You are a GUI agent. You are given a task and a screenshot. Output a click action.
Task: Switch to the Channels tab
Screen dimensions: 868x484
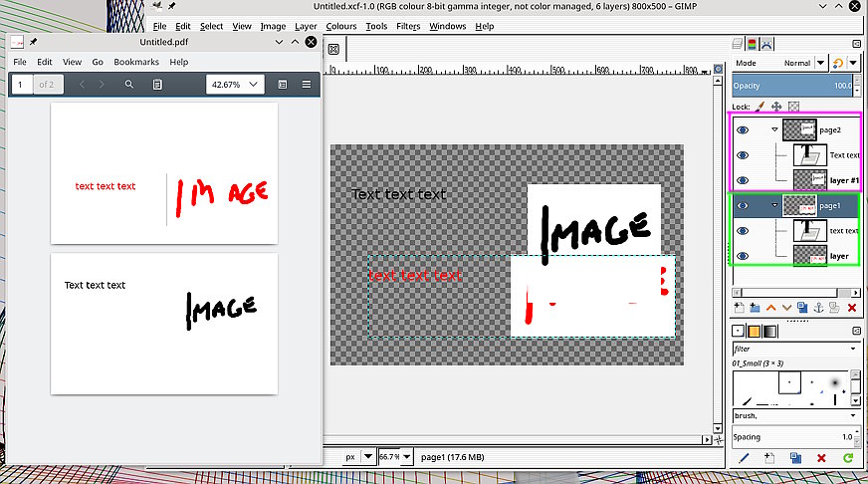click(753, 44)
